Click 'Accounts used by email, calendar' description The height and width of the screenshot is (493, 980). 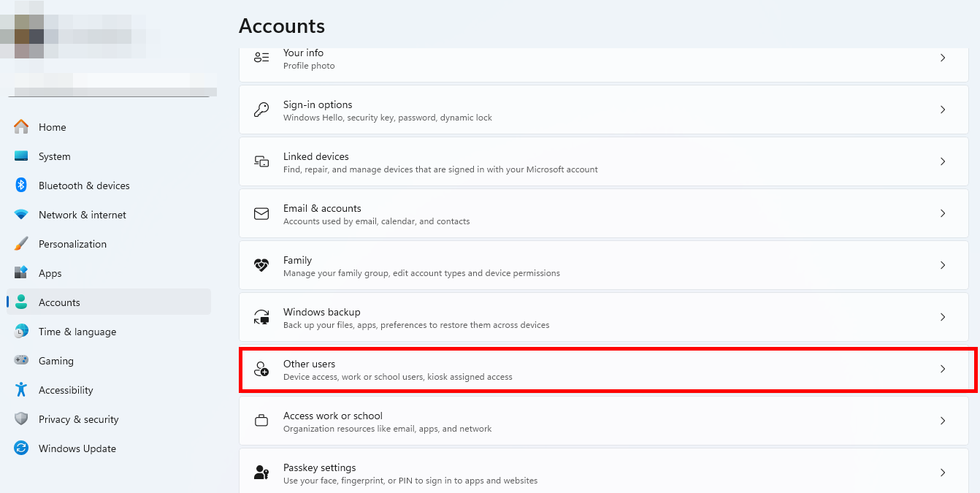377,221
